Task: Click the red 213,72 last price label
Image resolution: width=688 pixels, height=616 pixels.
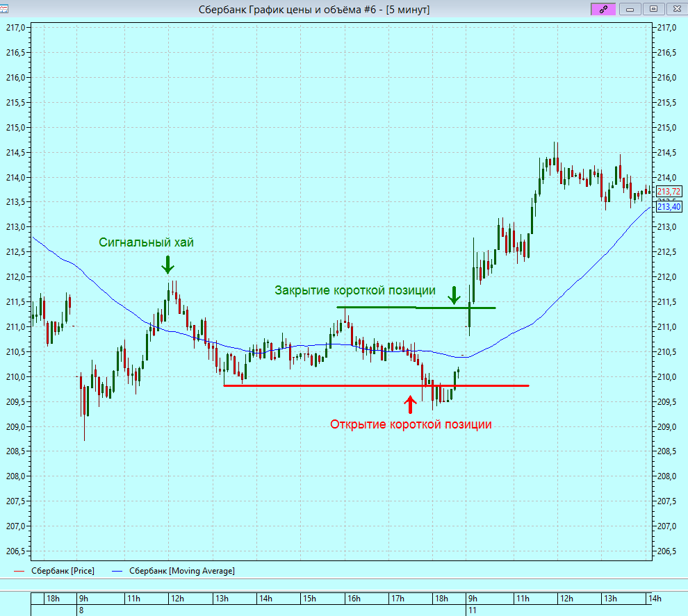Action: click(x=669, y=192)
